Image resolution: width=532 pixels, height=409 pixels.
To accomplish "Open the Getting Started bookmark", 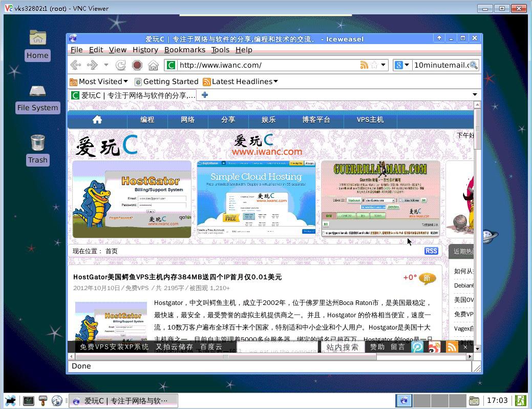I will click(166, 81).
